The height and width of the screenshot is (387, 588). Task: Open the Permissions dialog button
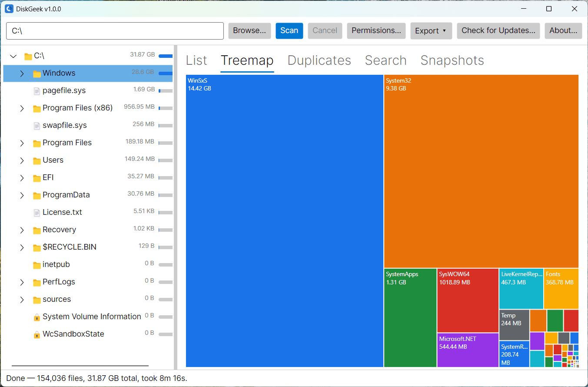coord(376,30)
